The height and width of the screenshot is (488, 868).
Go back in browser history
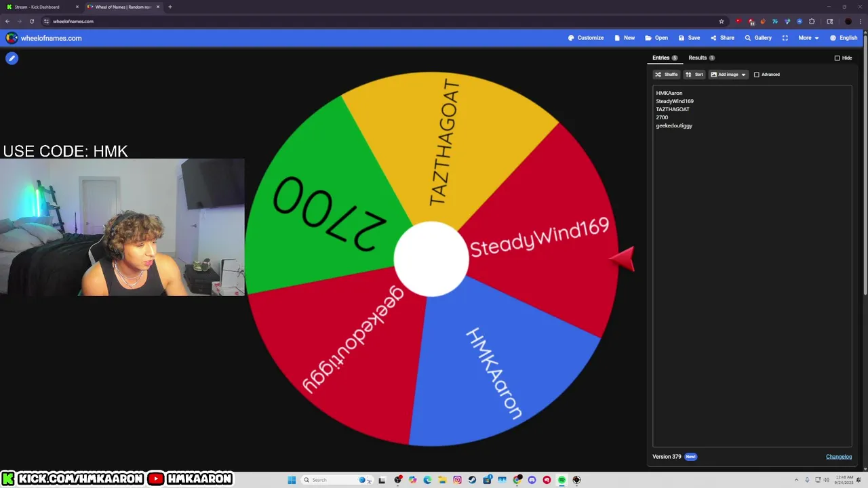tap(7, 21)
